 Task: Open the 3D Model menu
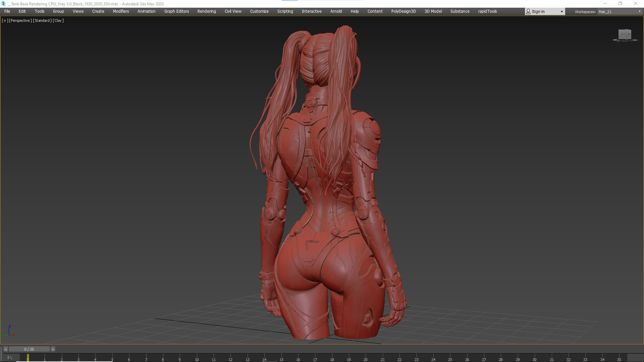tap(433, 11)
